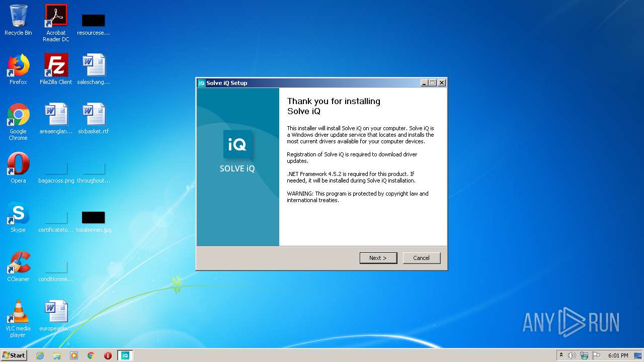
Task: Open the network tray icon
Action: click(584, 355)
